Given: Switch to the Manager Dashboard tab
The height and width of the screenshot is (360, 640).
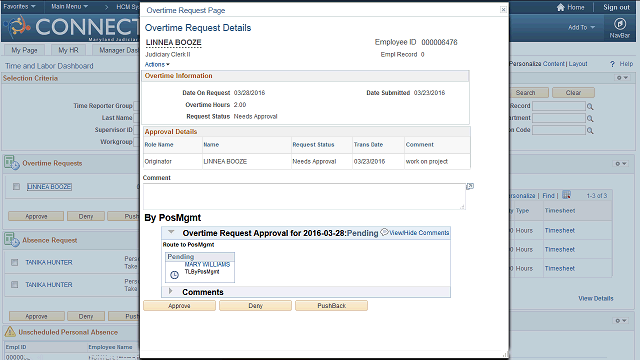Looking at the screenshot, I should point(116,50).
